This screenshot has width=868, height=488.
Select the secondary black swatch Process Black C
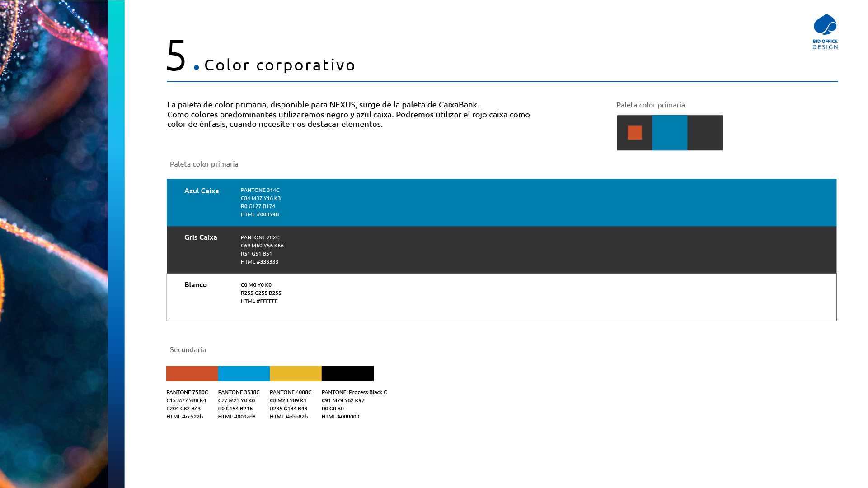tap(347, 373)
